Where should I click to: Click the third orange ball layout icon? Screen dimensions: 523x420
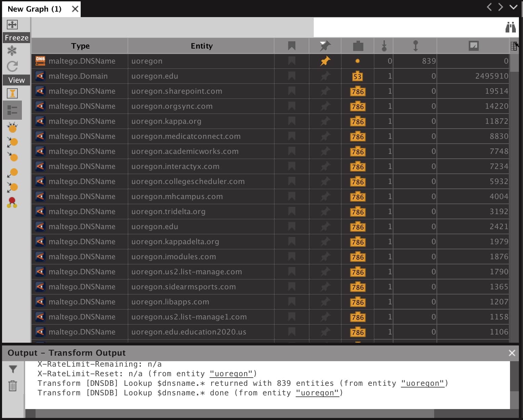point(12,157)
